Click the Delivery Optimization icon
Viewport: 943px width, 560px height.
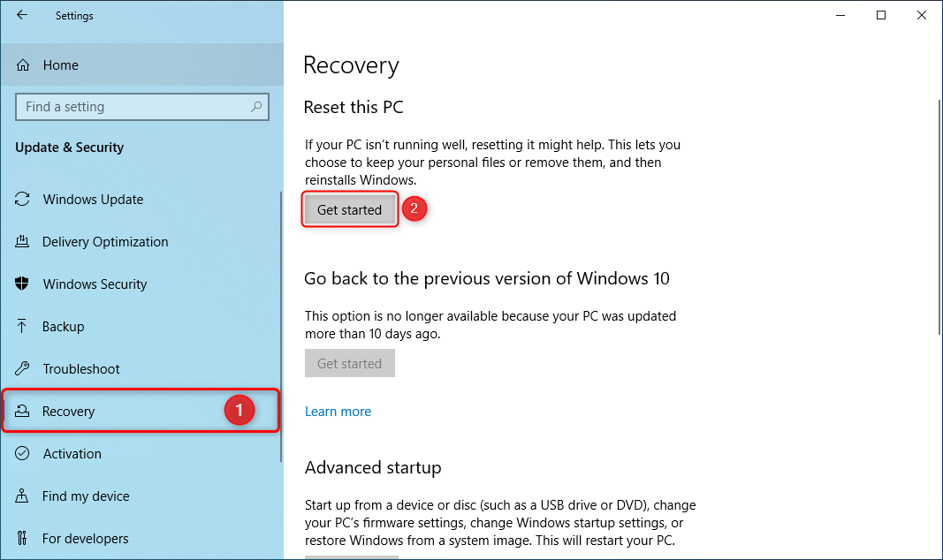[x=22, y=241]
